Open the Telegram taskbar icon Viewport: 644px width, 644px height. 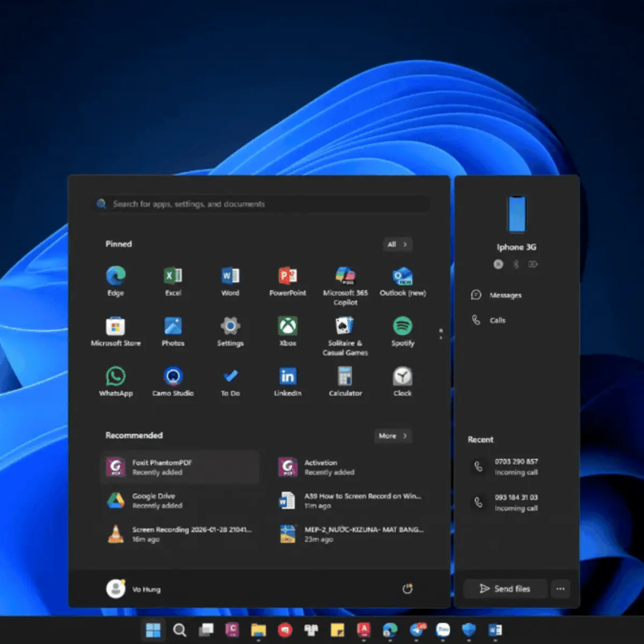[x=417, y=630]
